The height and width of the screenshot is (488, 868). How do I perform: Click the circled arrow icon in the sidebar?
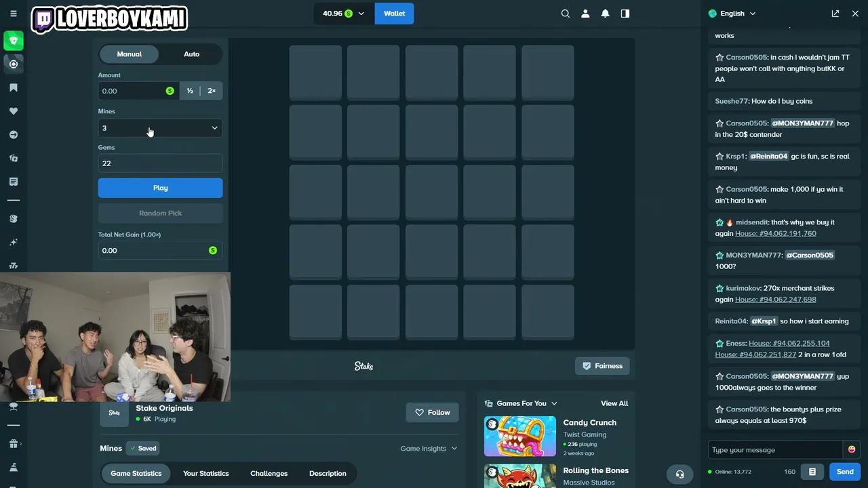click(13, 135)
